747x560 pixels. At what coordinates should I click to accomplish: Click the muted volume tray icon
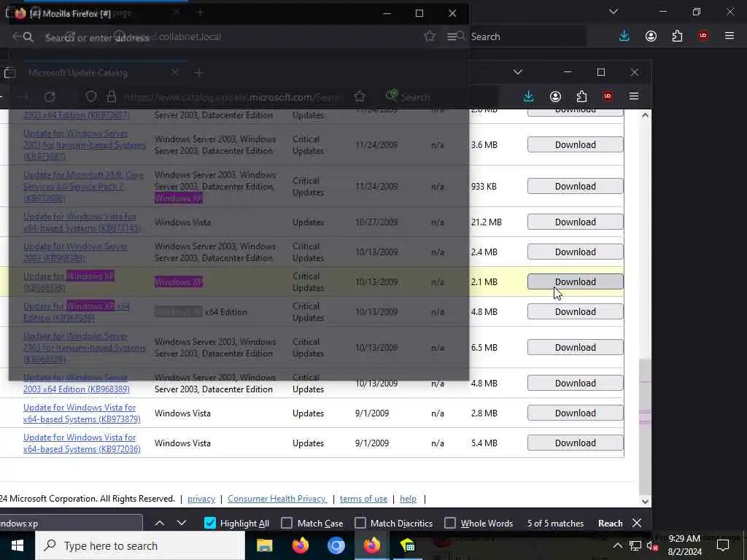[x=652, y=545]
